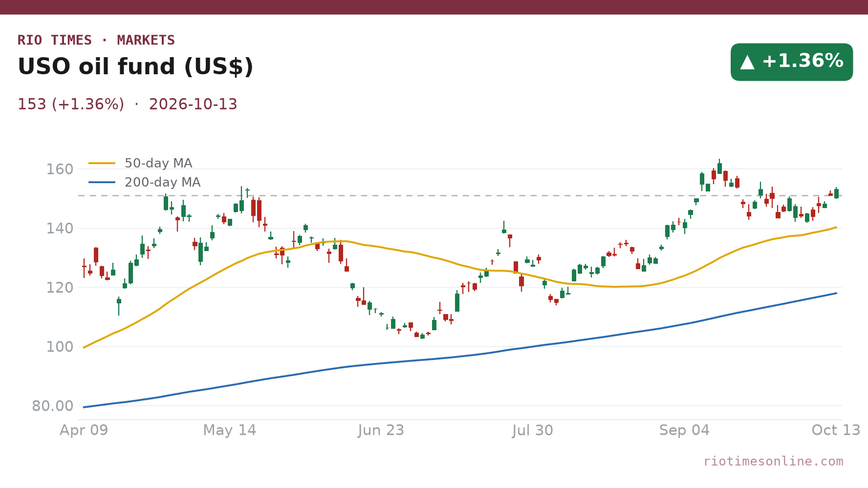Click the 160 y-axis label
868x488 pixels.
[60, 170]
